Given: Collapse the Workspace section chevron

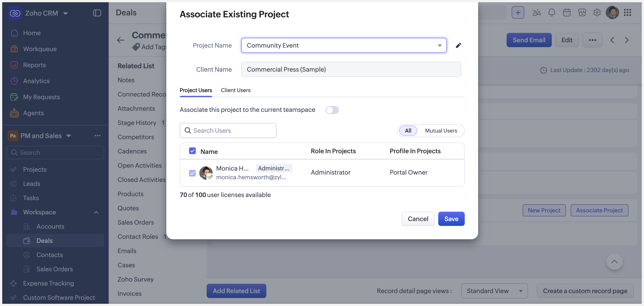Looking at the screenshot, I should 96,212.
